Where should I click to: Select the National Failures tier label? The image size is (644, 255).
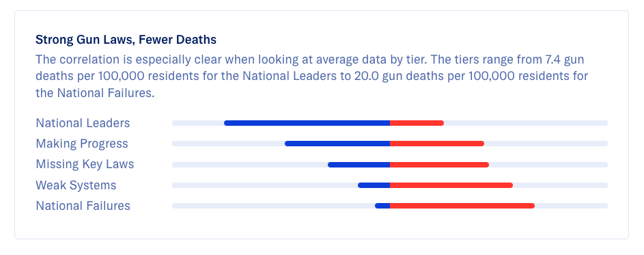click(x=83, y=206)
